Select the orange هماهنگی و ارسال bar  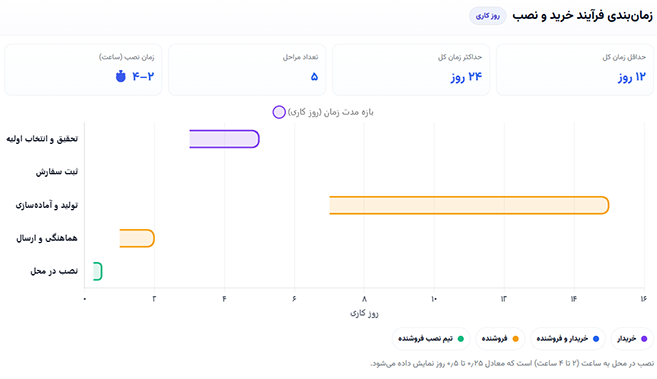click(x=137, y=238)
